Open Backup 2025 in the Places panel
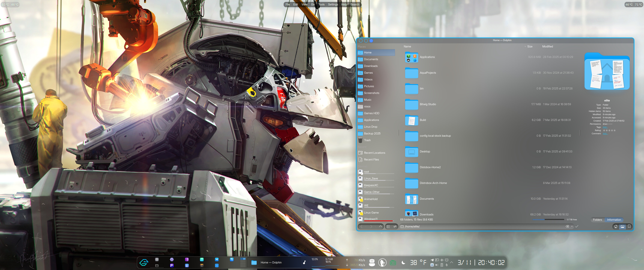Screen dimensions: 644x270 pos(376,133)
